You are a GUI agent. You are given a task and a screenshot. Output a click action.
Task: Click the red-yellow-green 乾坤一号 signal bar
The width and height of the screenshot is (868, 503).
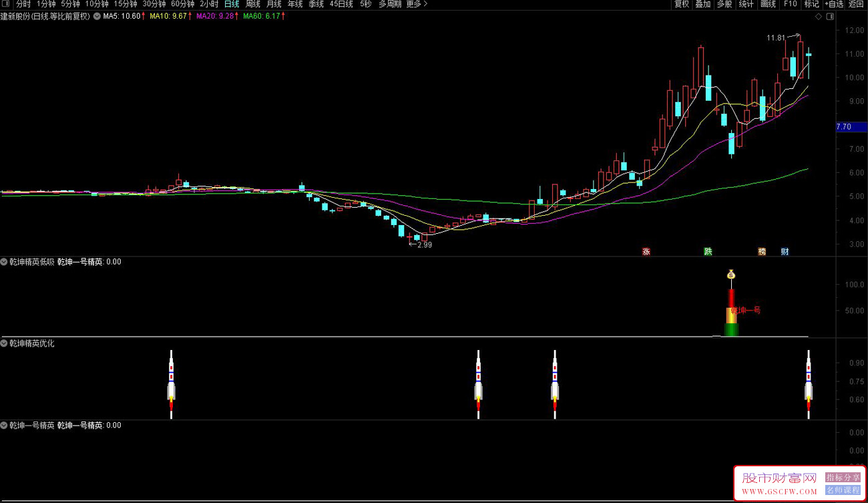[732, 313]
